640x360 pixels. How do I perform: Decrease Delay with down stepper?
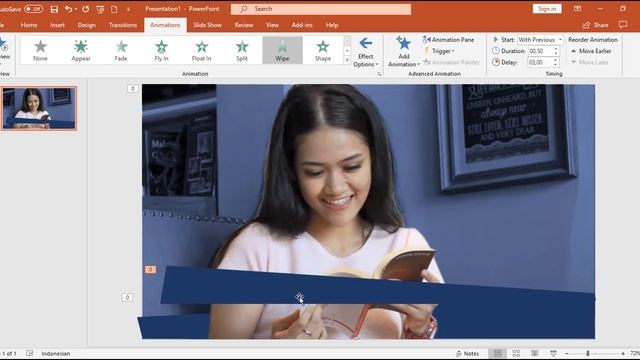(x=556, y=65)
